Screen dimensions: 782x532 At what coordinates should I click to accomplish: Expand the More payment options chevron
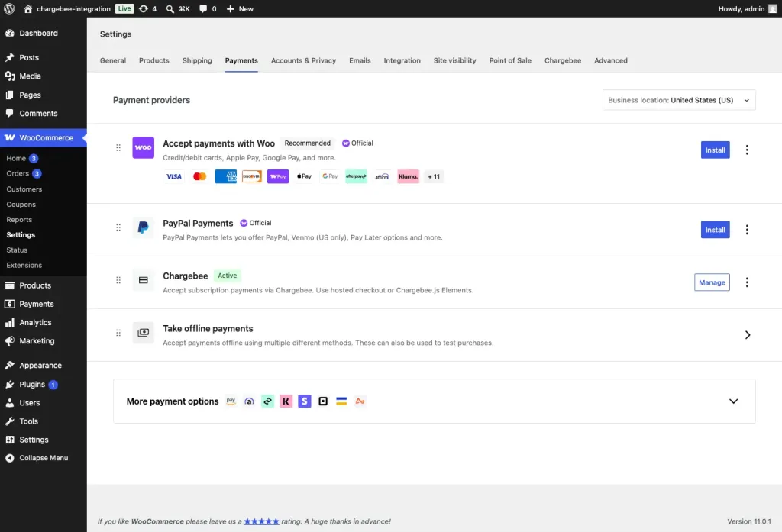tap(733, 401)
